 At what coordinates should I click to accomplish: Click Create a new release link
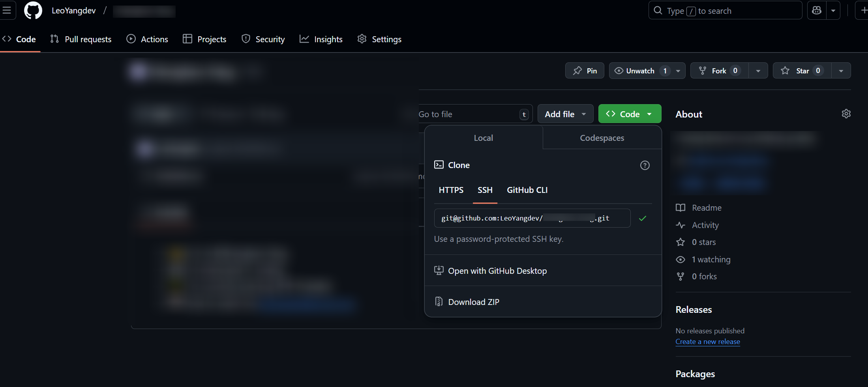pos(707,342)
